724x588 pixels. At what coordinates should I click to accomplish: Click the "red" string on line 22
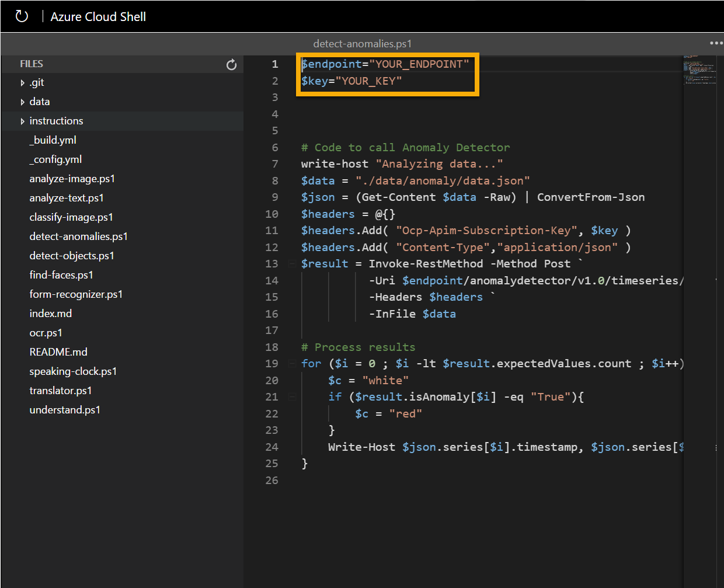[406, 414]
